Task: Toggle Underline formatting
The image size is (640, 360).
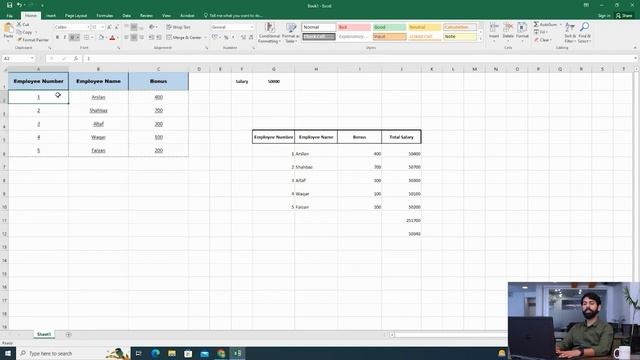Action: click(72, 38)
